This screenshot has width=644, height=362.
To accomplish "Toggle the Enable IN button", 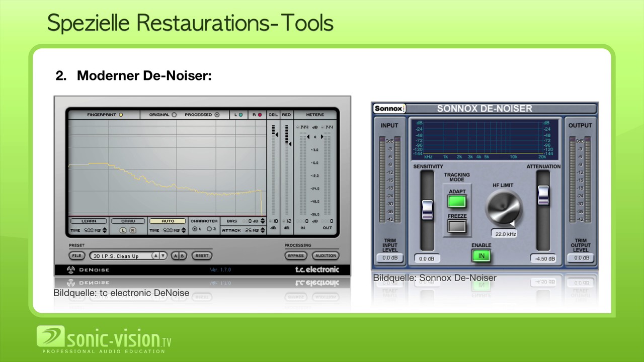I will coord(481,256).
